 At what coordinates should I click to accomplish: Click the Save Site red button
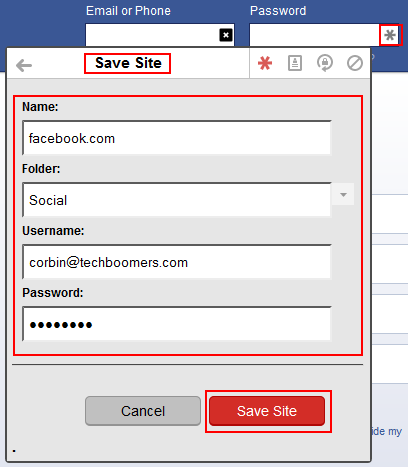[x=267, y=411]
